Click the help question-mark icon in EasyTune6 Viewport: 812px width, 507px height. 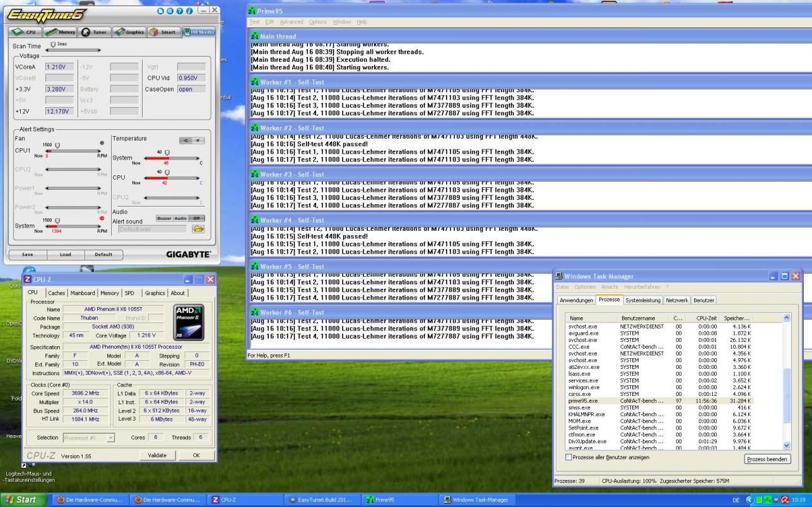pyautogui.click(x=179, y=11)
